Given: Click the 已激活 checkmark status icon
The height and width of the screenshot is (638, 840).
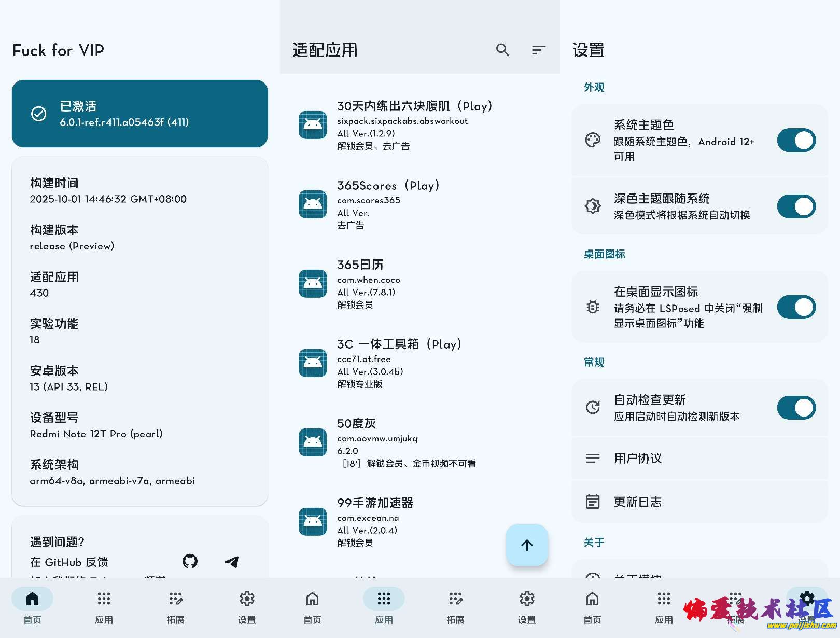Looking at the screenshot, I should pyautogui.click(x=39, y=114).
